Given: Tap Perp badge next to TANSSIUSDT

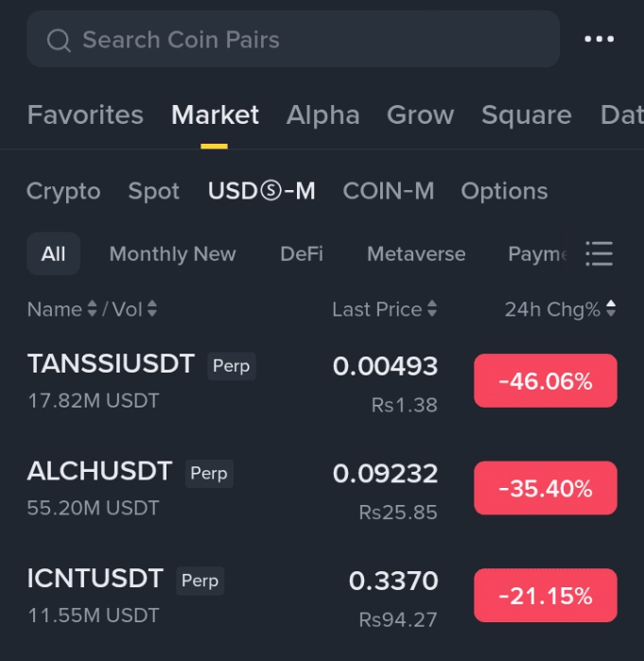Looking at the screenshot, I should point(232,366).
